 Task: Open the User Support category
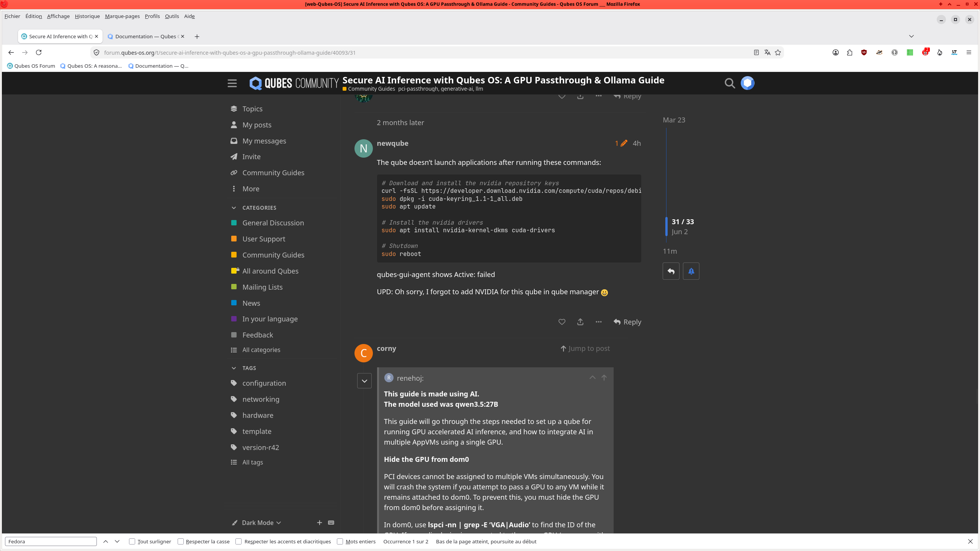(x=264, y=239)
